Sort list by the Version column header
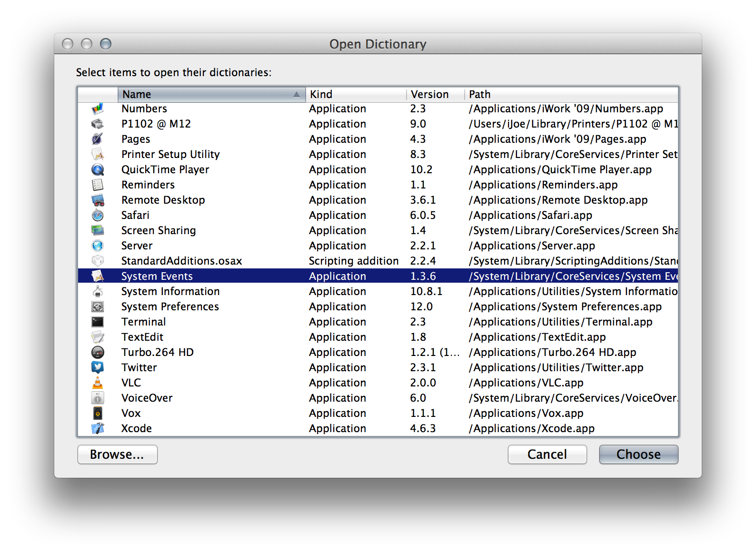 435,94
